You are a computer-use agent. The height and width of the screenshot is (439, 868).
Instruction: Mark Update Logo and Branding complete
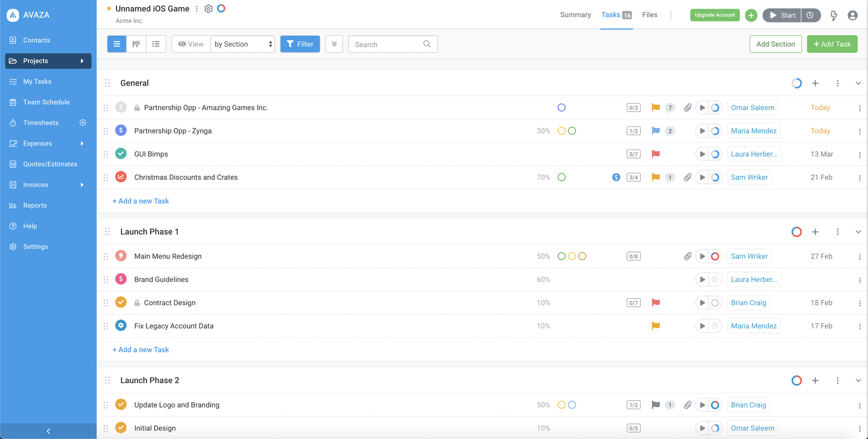click(121, 405)
